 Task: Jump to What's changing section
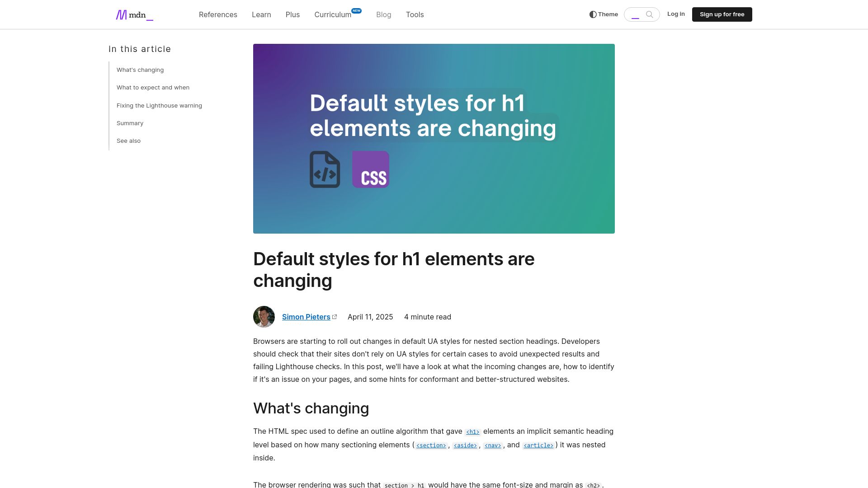[x=140, y=70]
